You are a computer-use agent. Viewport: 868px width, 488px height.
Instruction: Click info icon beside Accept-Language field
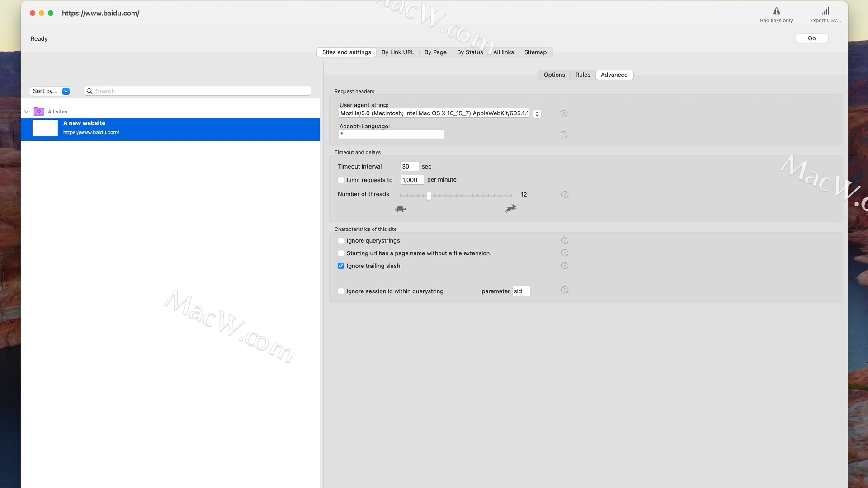[x=564, y=135]
